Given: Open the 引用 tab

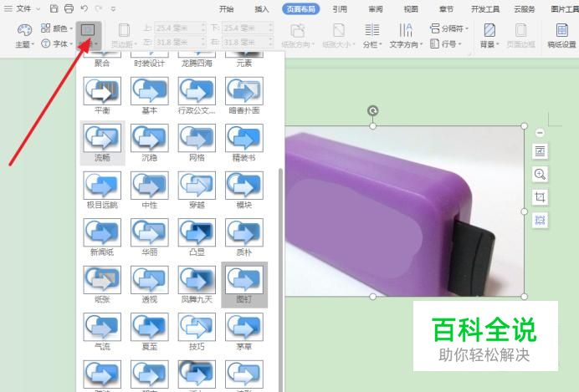Looking at the screenshot, I should [x=340, y=9].
